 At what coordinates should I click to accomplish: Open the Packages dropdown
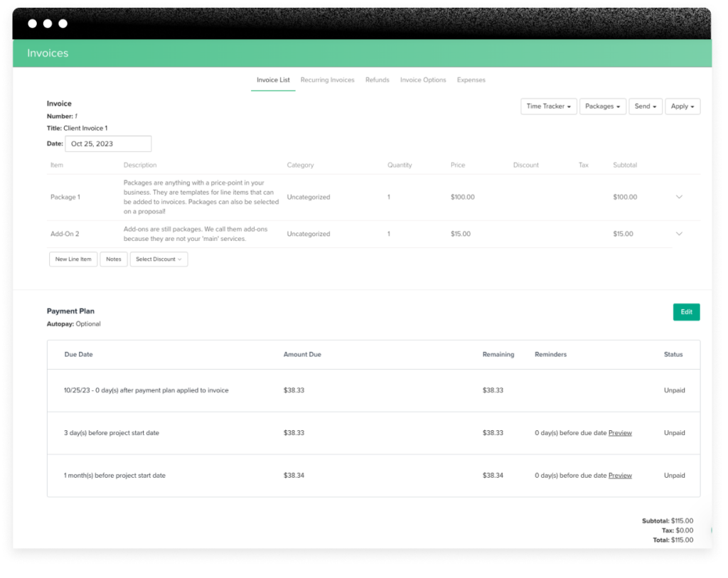point(602,106)
